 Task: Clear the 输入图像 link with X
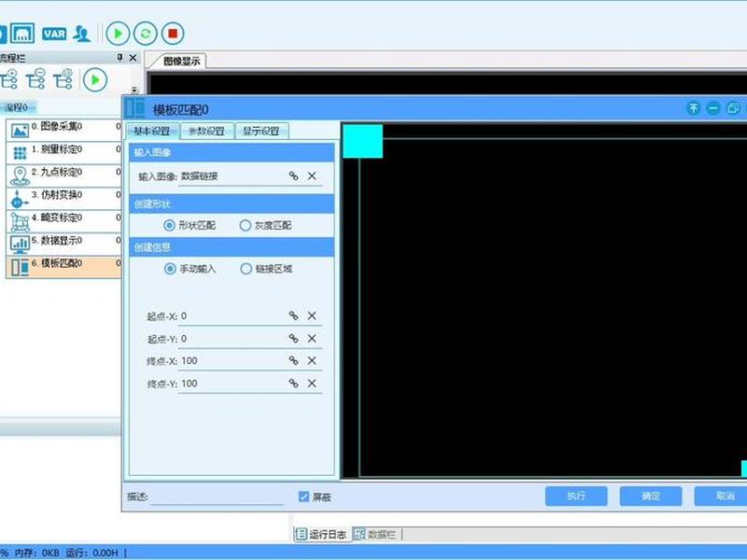[x=312, y=175]
